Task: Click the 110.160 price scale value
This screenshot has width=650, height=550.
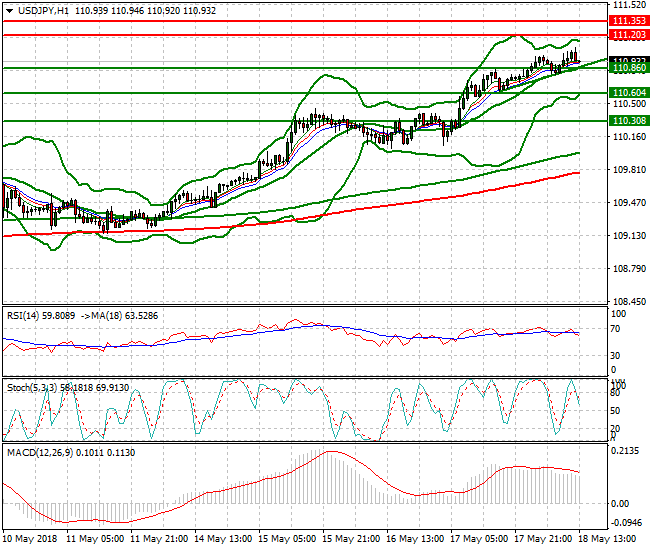Action: pyautogui.click(x=629, y=137)
